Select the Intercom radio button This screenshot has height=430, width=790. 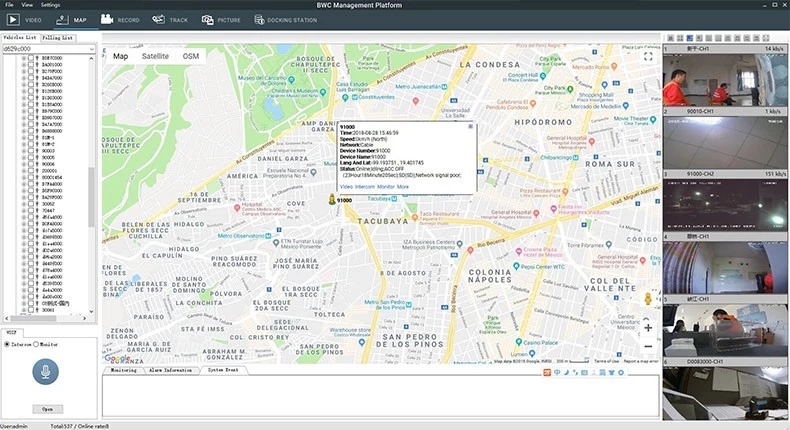tap(7, 344)
